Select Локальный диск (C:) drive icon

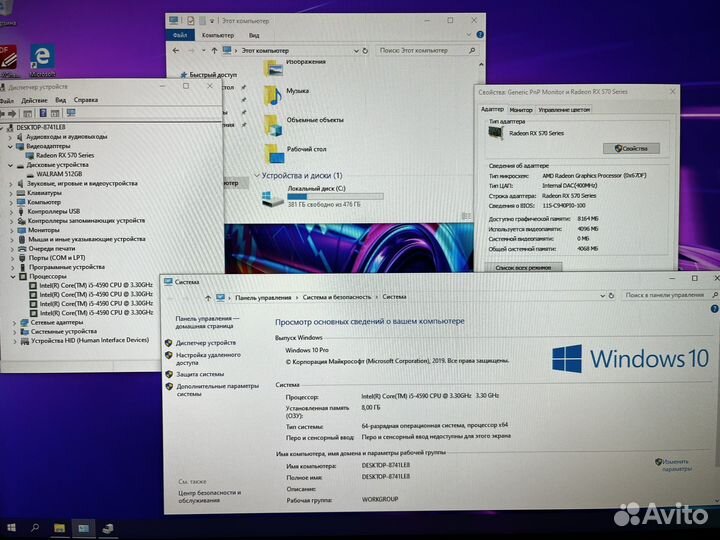point(273,199)
